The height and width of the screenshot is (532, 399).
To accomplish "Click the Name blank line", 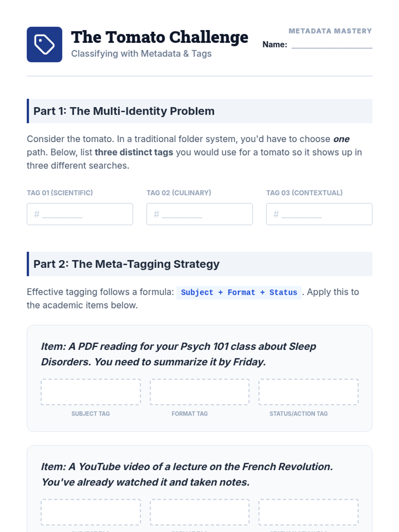I will click(x=332, y=45).
